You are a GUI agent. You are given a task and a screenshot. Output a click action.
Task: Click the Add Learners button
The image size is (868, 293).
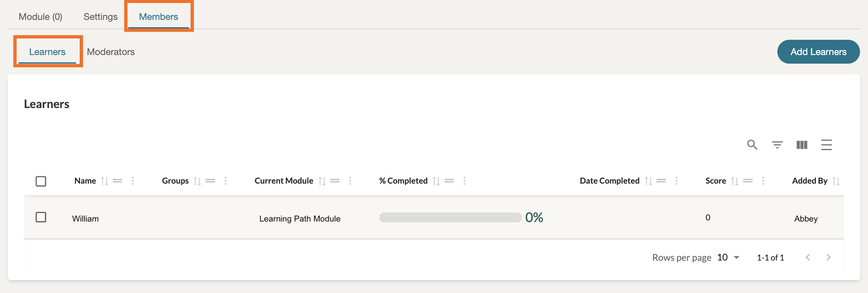click(x=818, y=52)
